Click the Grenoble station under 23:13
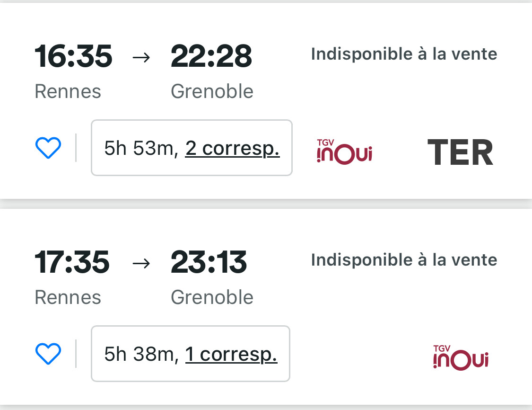Screen dimensions: 532x410 pyautogui.click(x=212, y=297)
